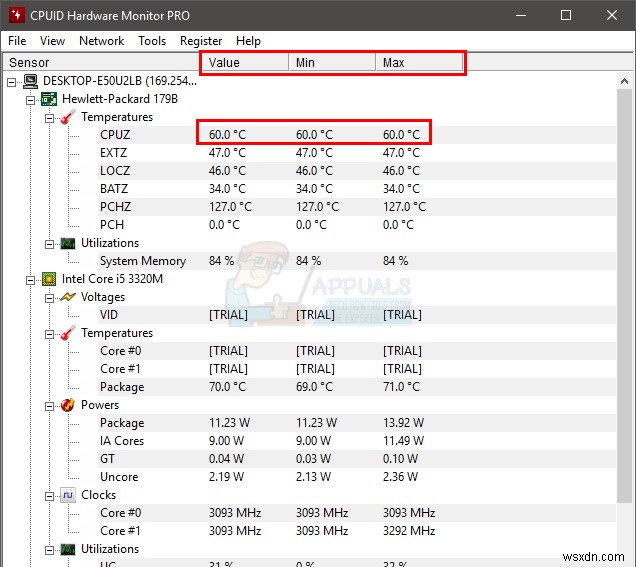Click the Value column header

pos(245,62)
